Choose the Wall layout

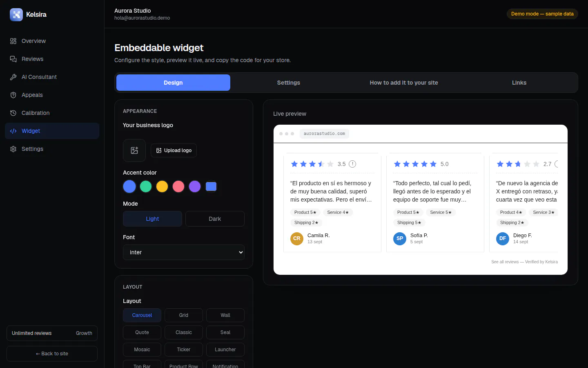(225, 315)
